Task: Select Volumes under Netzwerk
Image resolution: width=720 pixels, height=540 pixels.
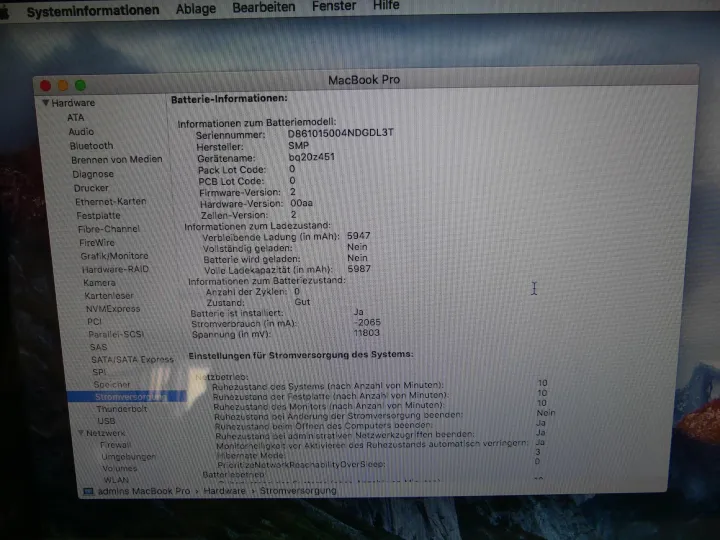Action: point(119,468)
